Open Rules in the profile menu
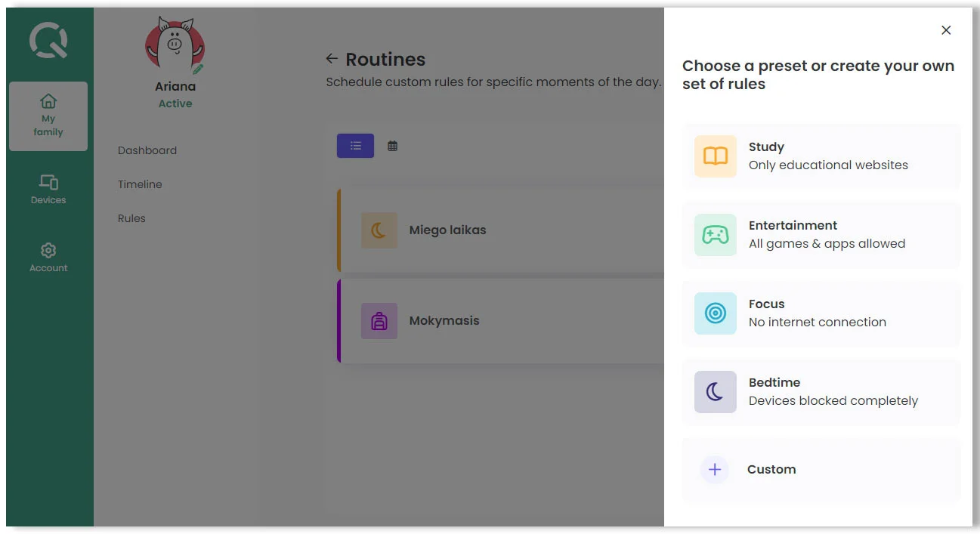Viewport: 980px width, 534px height. 131,218
